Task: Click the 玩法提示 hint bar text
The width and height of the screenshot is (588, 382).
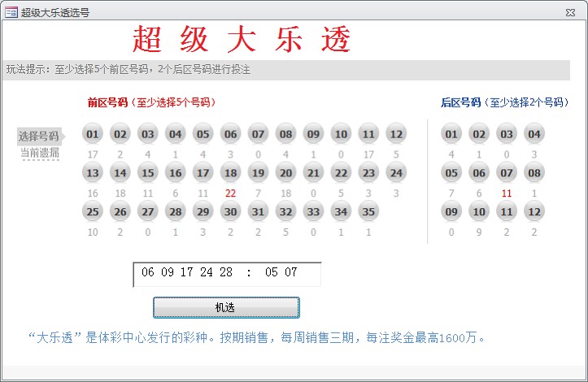Action: pyautogui.click(x=128, y=69)
